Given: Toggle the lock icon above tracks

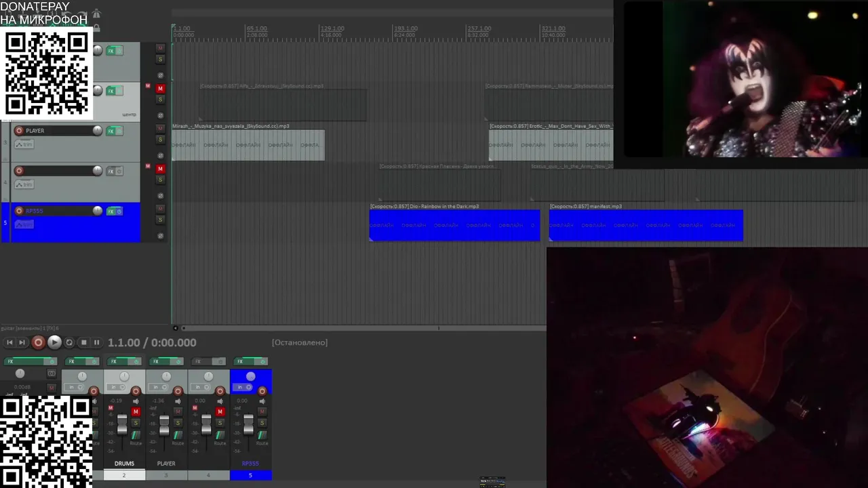Looking at the screenshot, I should pos(96,28).
